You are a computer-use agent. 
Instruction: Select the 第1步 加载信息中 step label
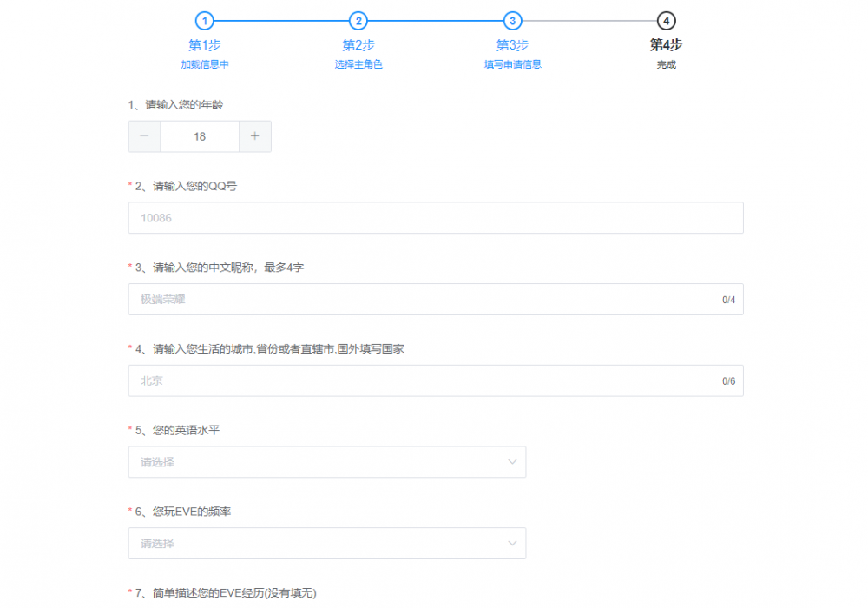(205, 45)
